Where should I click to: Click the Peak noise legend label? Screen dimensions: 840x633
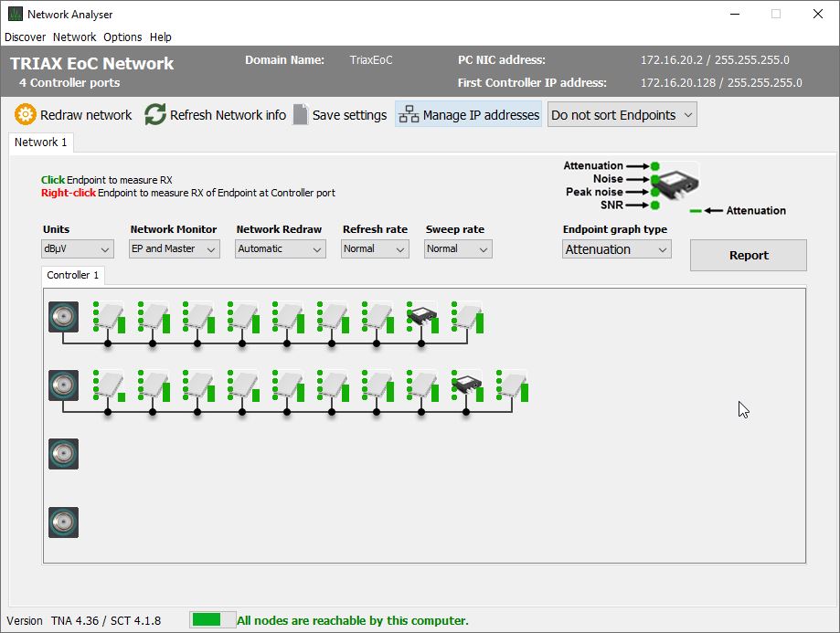click(594, 192)
